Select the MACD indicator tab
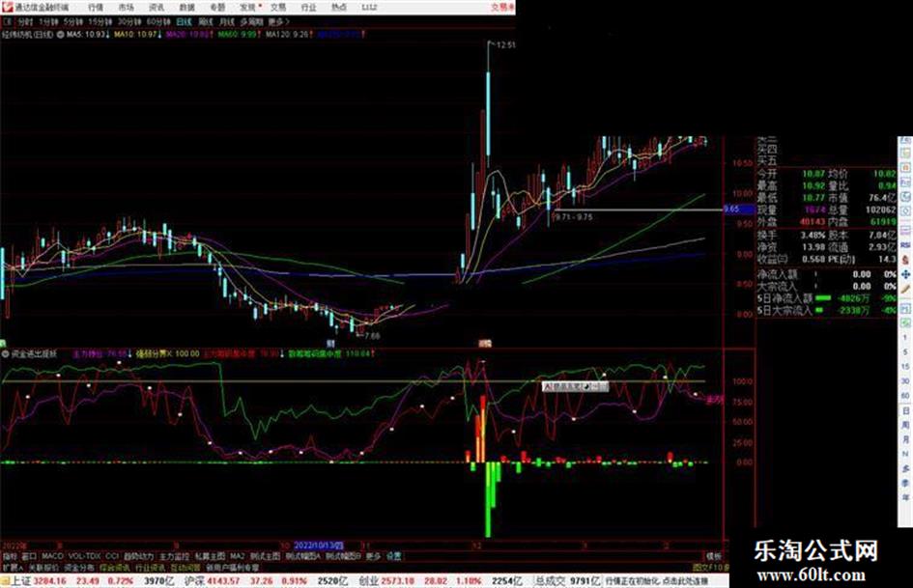This screenshot has height=588, width=913. [x=52, y=556]
